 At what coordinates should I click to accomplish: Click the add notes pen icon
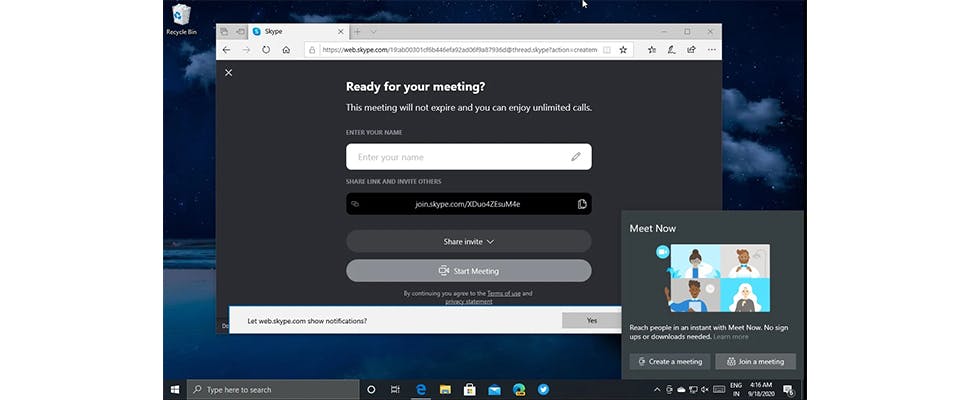point(671,50)
